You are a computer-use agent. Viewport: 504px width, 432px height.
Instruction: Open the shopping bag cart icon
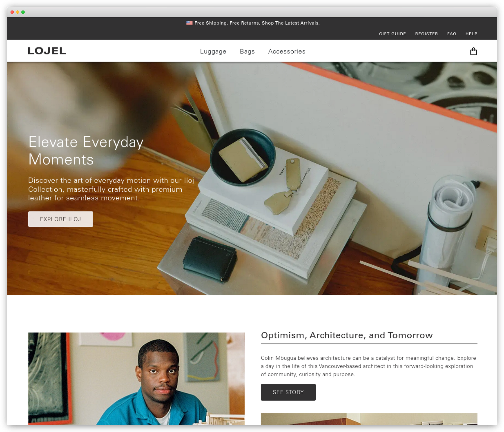click(x=473, y=51)
